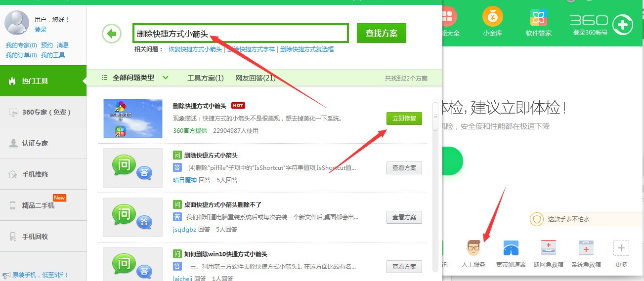Switch to 网友回答(21) tab
Viewport: 644px width, 281px height.
click(256, 78)
